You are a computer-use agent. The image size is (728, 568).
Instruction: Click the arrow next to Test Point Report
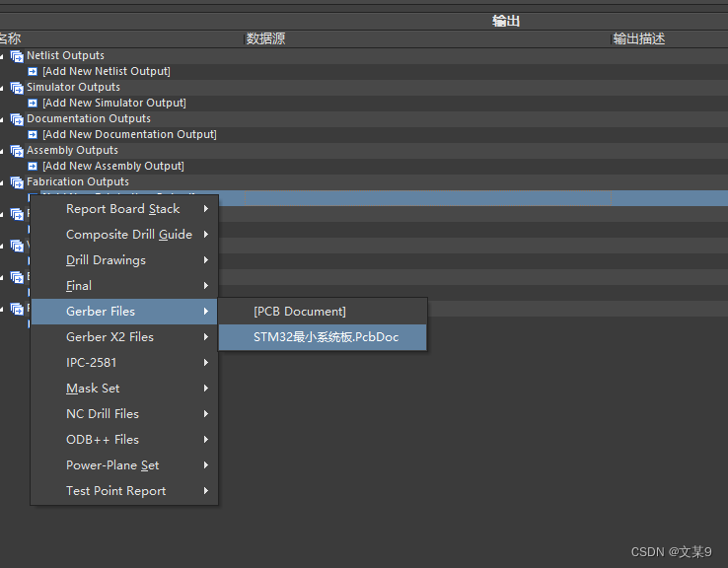pyautogui.click(x=206, y=491)
